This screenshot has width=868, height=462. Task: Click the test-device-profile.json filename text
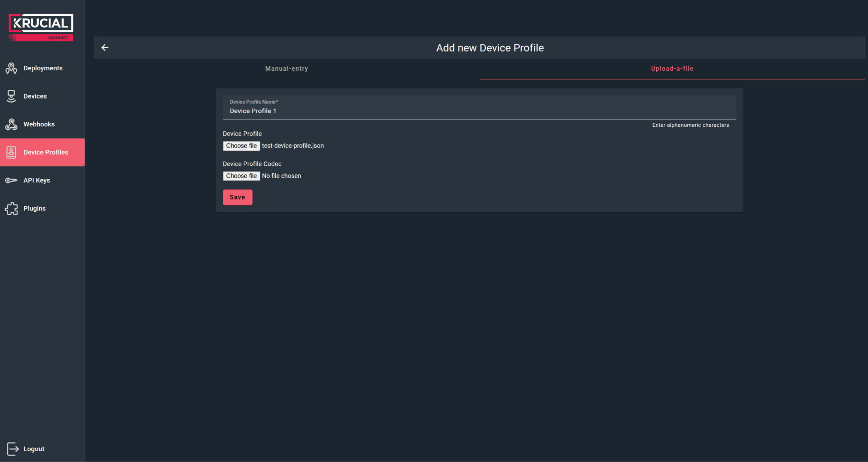coord(292,146)
